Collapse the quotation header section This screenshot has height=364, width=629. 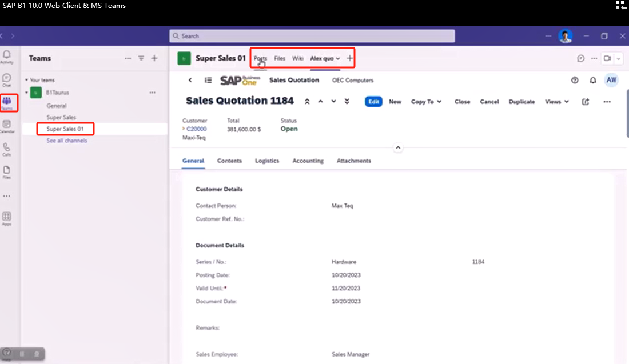(398, 147)
